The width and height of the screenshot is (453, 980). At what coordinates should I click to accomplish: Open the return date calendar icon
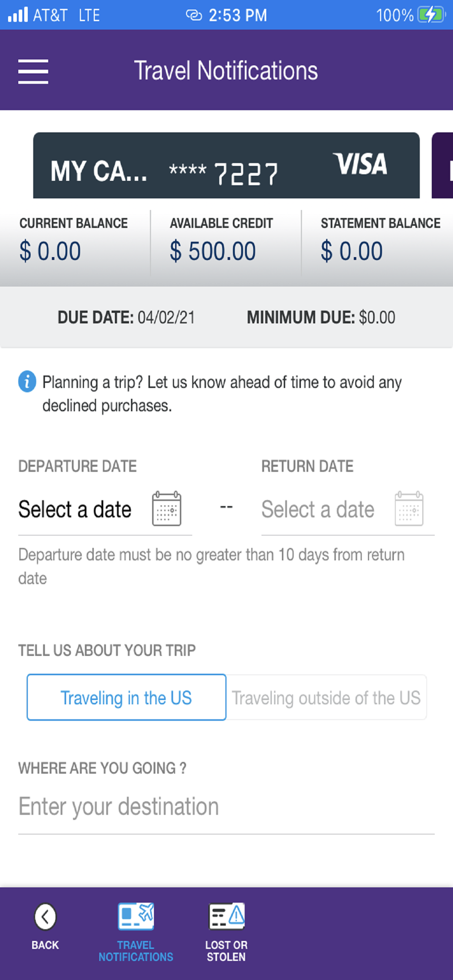tap(409, 509)
